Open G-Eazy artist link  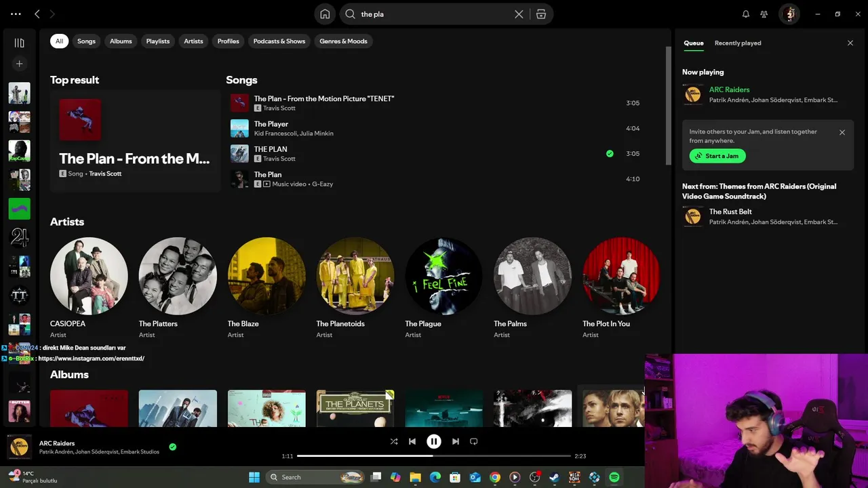click(x=322, y=184)
